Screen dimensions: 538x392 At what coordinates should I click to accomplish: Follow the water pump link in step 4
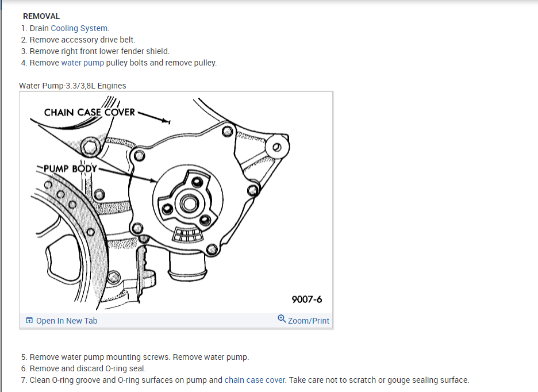pyautogui.click(x=82, y=63)
